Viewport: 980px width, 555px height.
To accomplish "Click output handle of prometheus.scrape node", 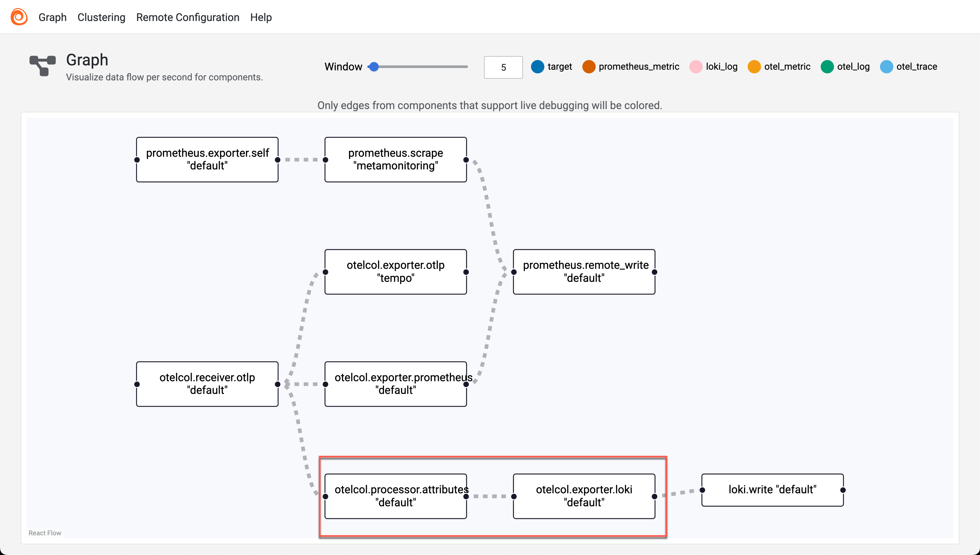I will coord(466,160).
